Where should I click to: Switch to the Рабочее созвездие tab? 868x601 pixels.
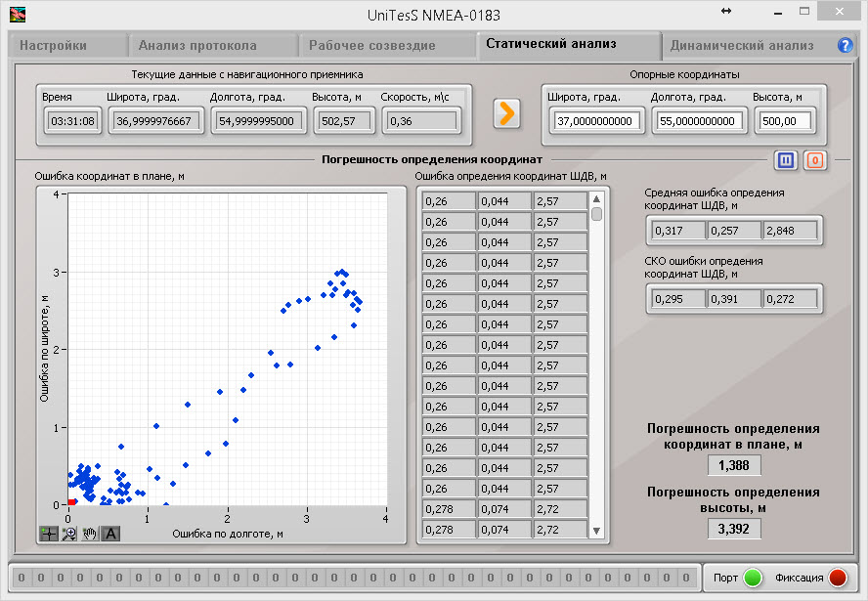tap(372, 45)
